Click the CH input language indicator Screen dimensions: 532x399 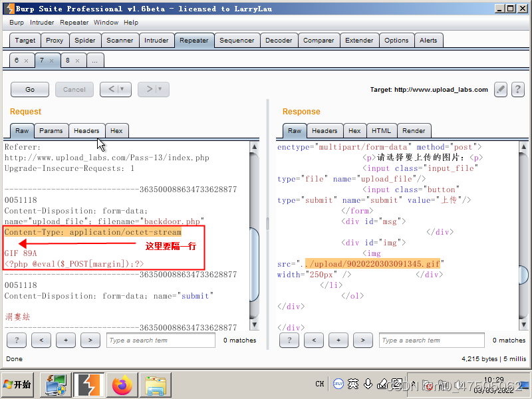pos(320,384)
